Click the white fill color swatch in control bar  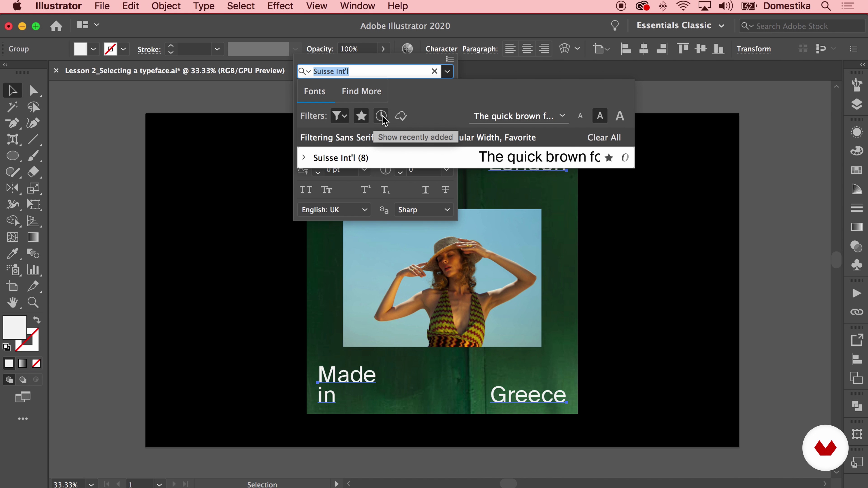coord(80,49)
